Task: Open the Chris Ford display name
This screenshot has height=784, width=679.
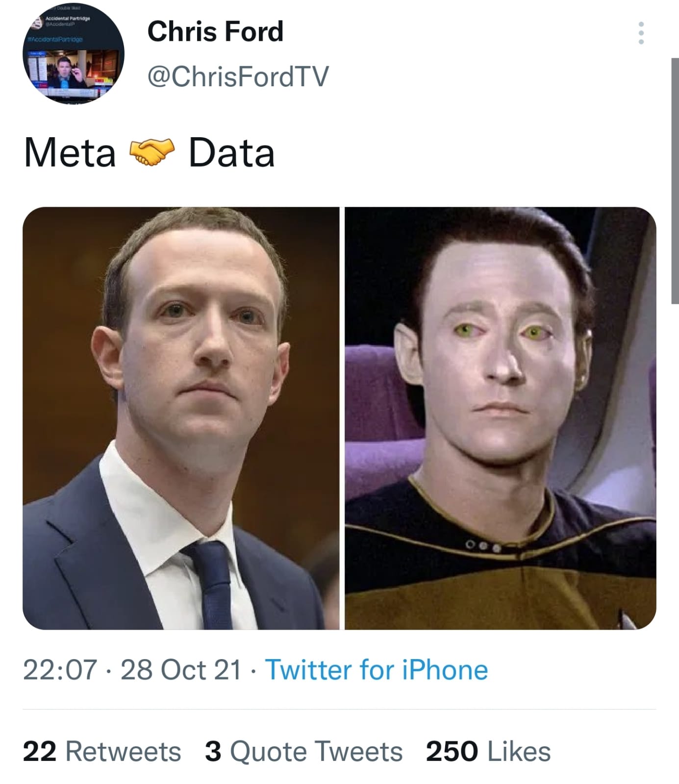Action: click(215, 31)
